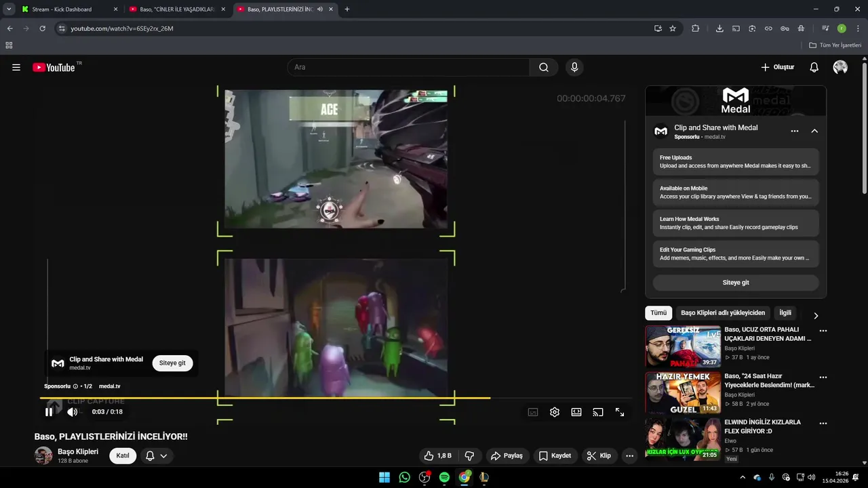Open the 24 Saat Hazır Yiyeceklerle thumbnail

pyautogui.click(x=683, y=392)
